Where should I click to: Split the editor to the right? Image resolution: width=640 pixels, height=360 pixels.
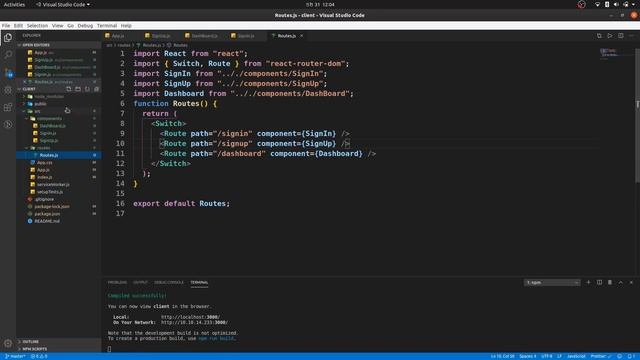(x=620, y=36)
